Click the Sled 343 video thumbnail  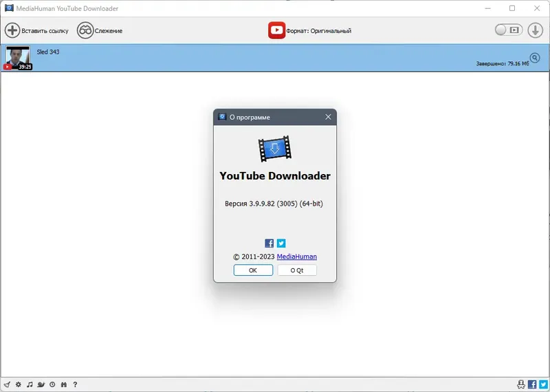click(18, 58)
